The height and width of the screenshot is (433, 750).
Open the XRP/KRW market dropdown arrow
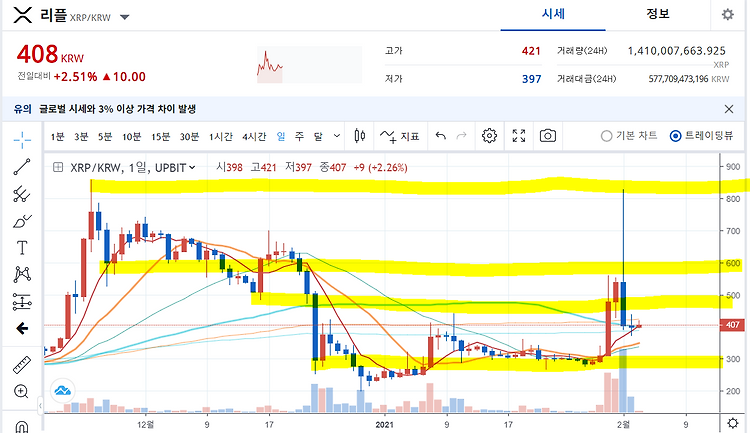(x=124, y=17)
